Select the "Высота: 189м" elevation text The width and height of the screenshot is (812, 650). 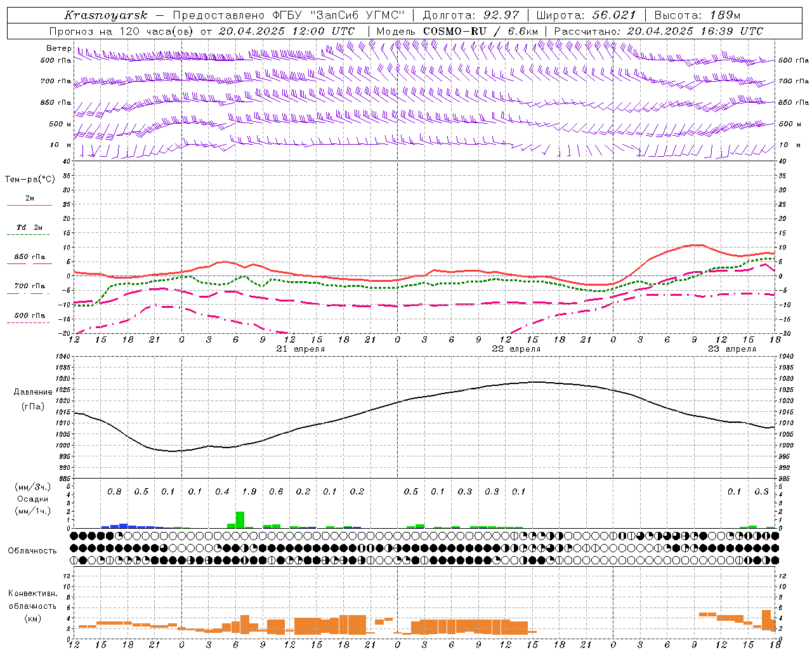697,15
